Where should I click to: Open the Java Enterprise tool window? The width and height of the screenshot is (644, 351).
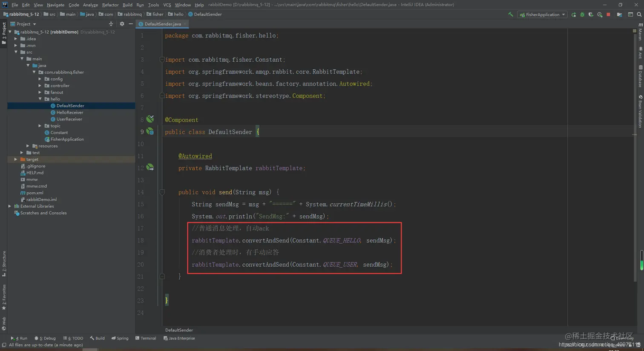pos(179,338)
